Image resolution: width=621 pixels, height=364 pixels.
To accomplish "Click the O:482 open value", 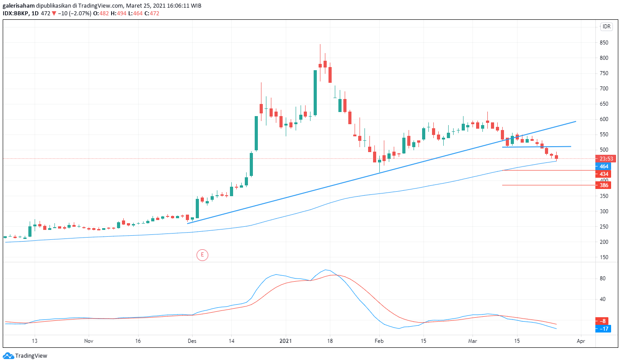I will click(x=101, y=13).
